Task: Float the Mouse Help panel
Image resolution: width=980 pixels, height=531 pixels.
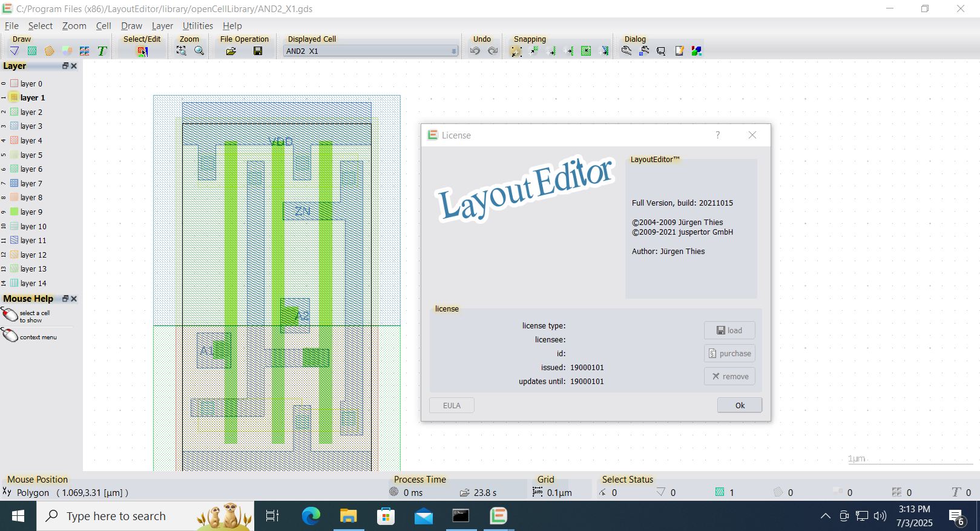Action: (x=65, y=299)
